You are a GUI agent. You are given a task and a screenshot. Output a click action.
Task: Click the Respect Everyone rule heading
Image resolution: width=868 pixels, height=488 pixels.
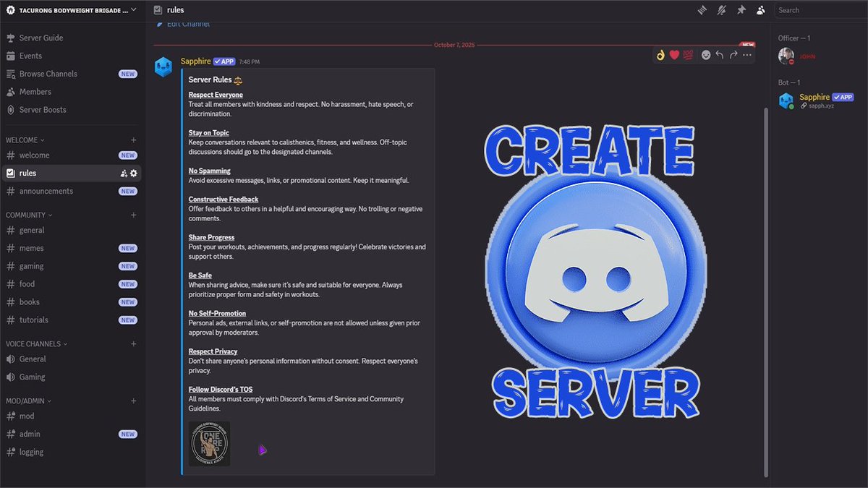click(216, 95)
